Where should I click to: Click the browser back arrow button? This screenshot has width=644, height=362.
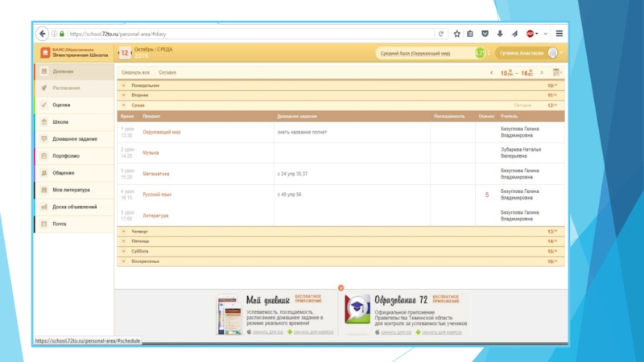pyautogui.click(x=42, y=34)
